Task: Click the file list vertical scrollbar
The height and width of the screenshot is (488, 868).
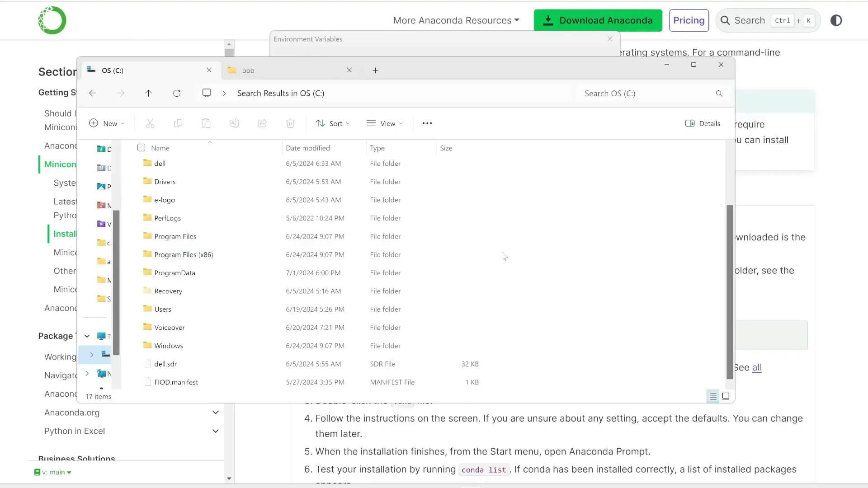Action: point(729,291)
